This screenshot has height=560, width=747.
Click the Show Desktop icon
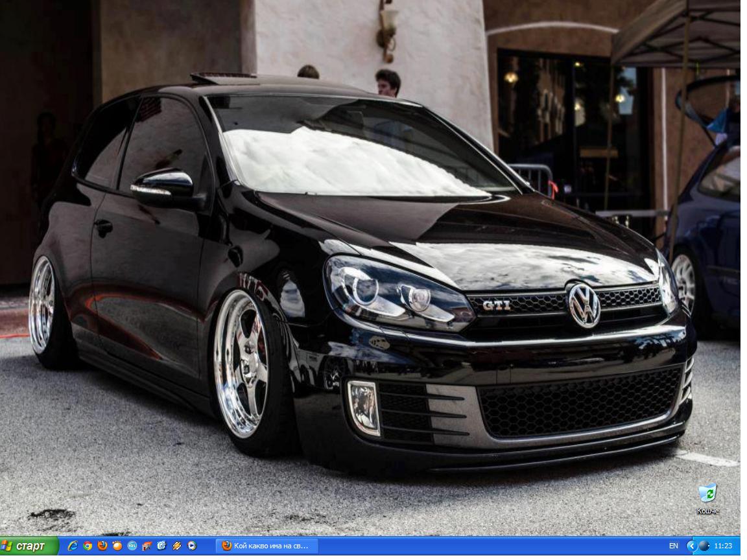click(x=161, y=546)
